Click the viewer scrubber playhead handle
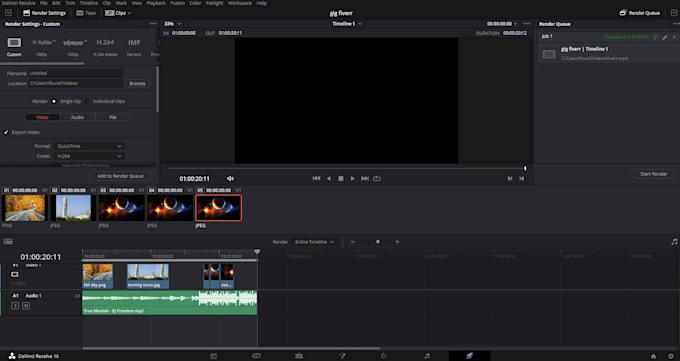The image size is (680, 361). pyautogui.click(x=525, y=168)
